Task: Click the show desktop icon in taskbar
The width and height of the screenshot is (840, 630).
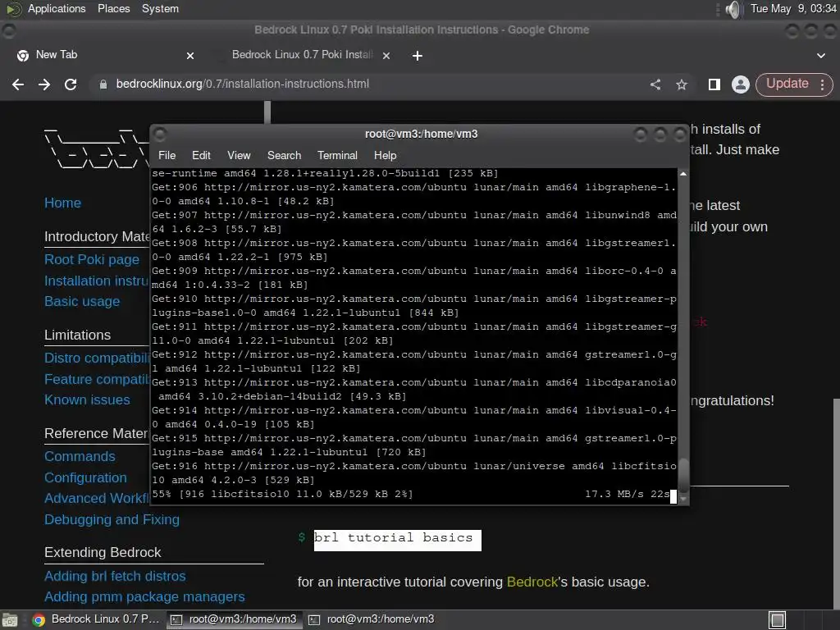Action: click(x=9, y=620)
